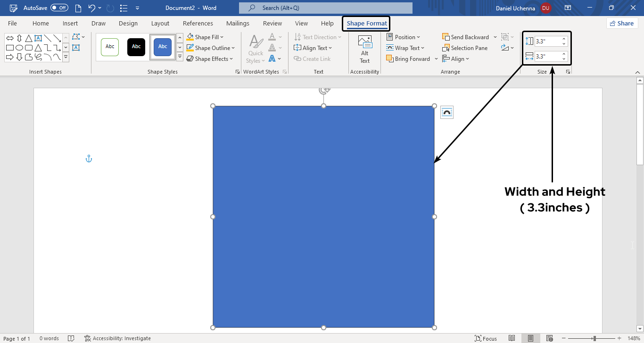644x343 pixels.
Task: Select the Read Mode view icon
Action: coord(512,338)
